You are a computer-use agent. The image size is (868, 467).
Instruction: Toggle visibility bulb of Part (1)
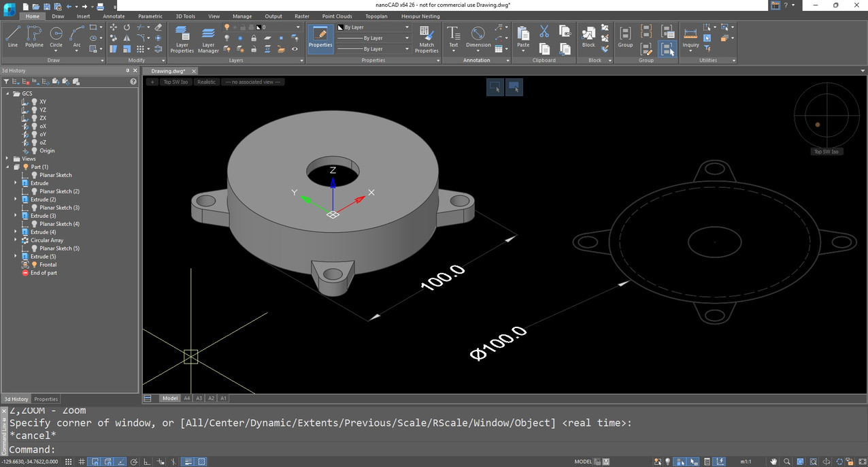pyautogui.click(x=26, y=167)
